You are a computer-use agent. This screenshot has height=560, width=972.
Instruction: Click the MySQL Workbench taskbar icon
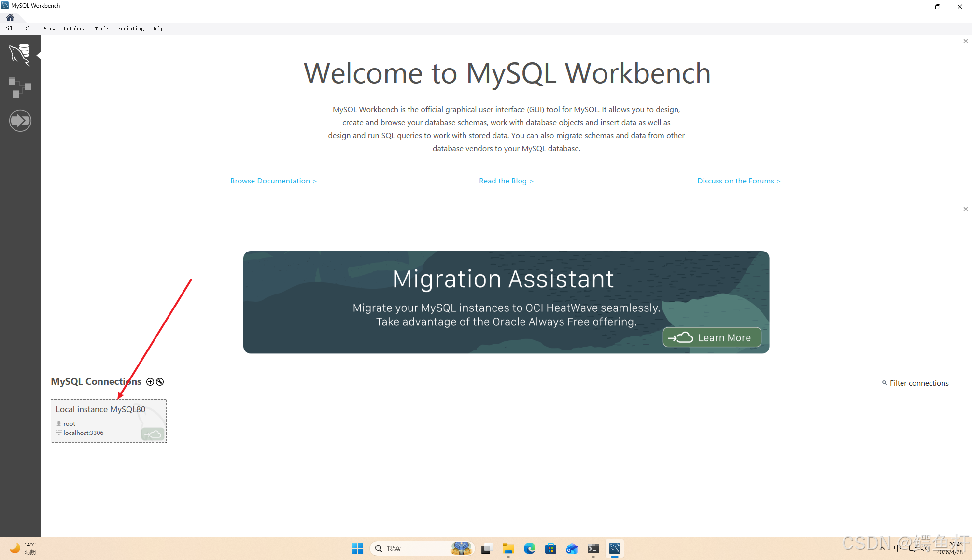(615, 548)
